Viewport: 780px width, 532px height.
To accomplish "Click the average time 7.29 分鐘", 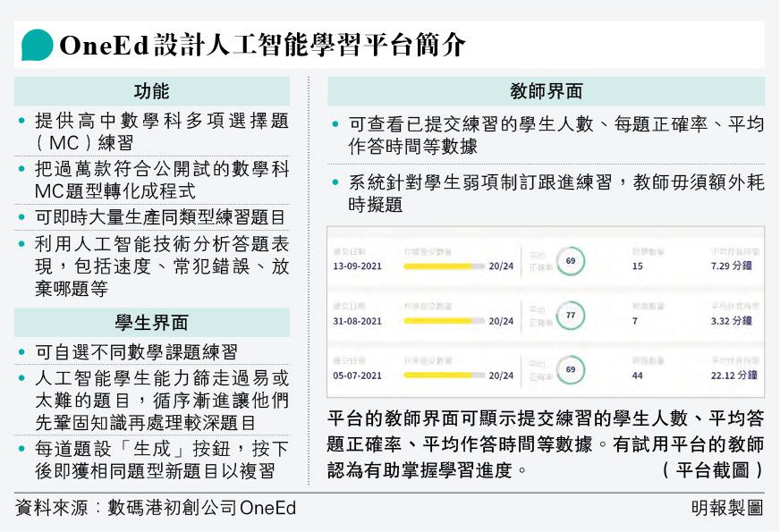I will [732, 266].
